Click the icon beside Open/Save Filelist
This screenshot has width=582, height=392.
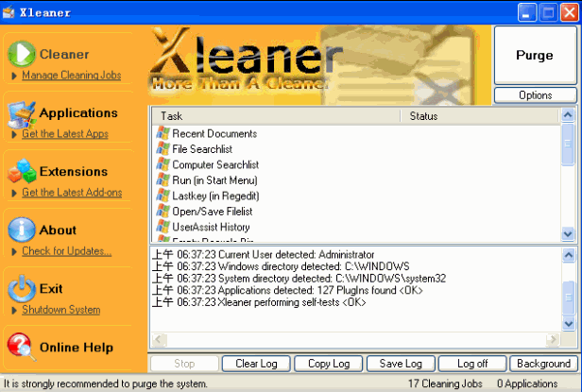click(163, 211)
